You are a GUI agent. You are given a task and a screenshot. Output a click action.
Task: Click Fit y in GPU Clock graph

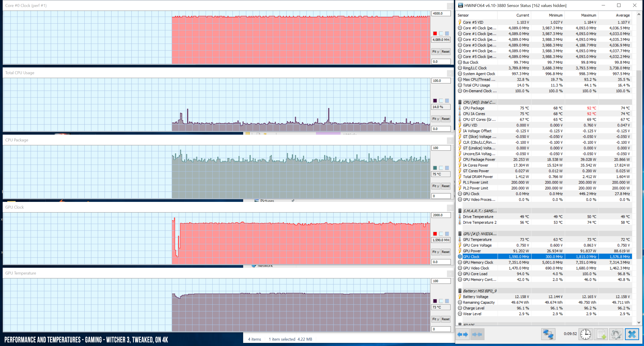click(436, 252)
